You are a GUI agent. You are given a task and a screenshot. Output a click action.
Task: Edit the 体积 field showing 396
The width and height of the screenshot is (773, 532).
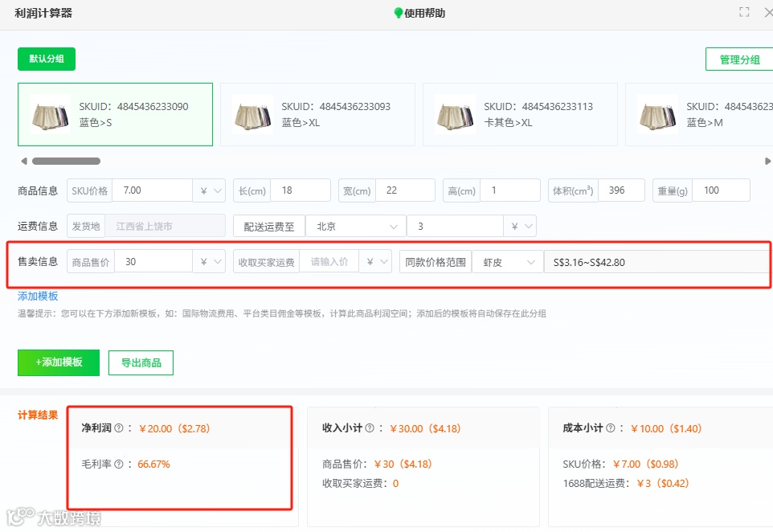pyautogui.click(x=621, y=190)
